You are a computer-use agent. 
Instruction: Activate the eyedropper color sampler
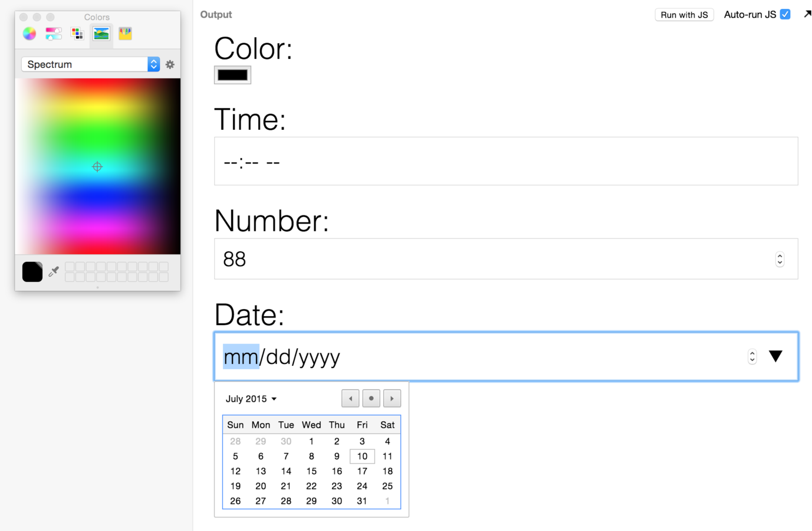pyautogui.click(x=54, y=271)
